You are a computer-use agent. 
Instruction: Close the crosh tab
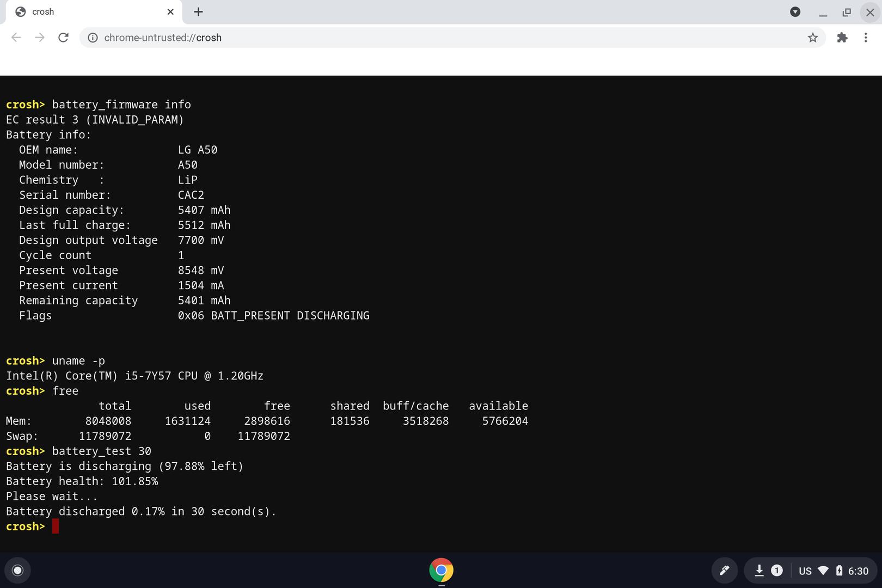[170, 12]
